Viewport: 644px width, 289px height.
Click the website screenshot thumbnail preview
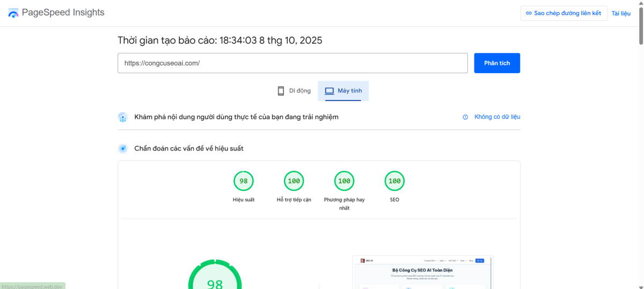click(x=422, y=272)
